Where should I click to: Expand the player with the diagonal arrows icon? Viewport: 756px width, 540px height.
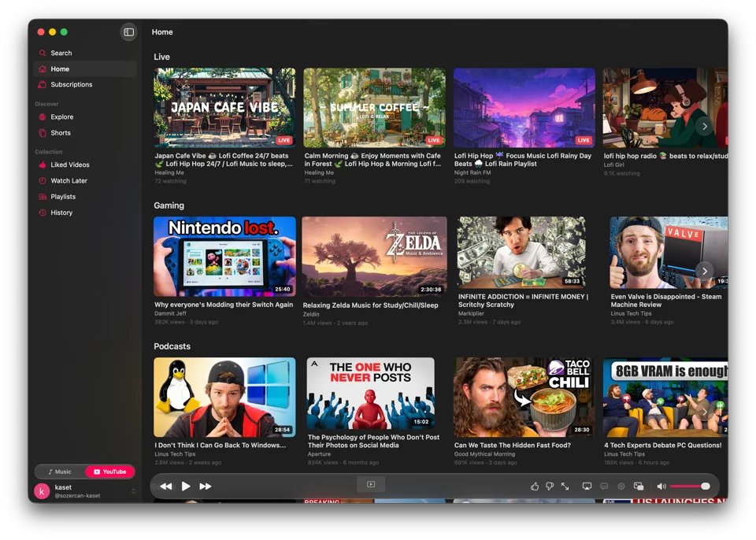point(565,486)
